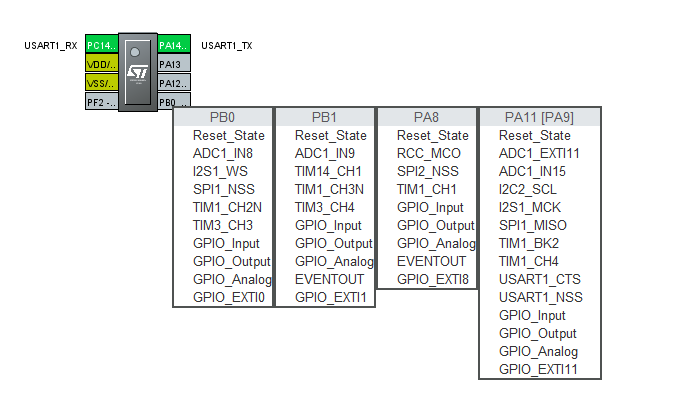Viewport: 675px width, 408px height.
Task: Pick TIM1_CH1 for PA8
Action: click(x=427, y=189)
